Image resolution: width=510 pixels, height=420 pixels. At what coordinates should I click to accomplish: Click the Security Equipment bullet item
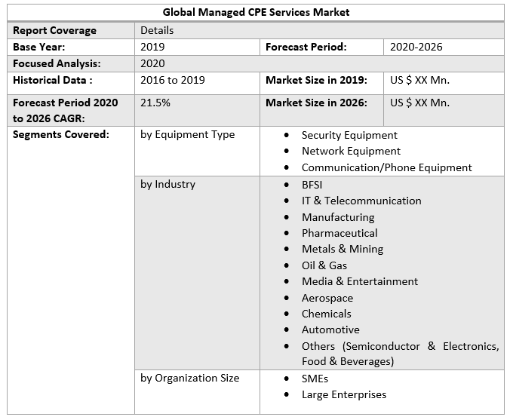pyautogui.click(x=349, y=135)
